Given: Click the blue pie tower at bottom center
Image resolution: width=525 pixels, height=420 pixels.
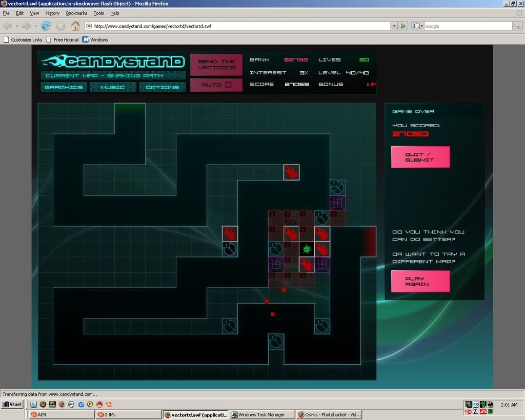Looking at the screenshot, I should click(276, 342).
